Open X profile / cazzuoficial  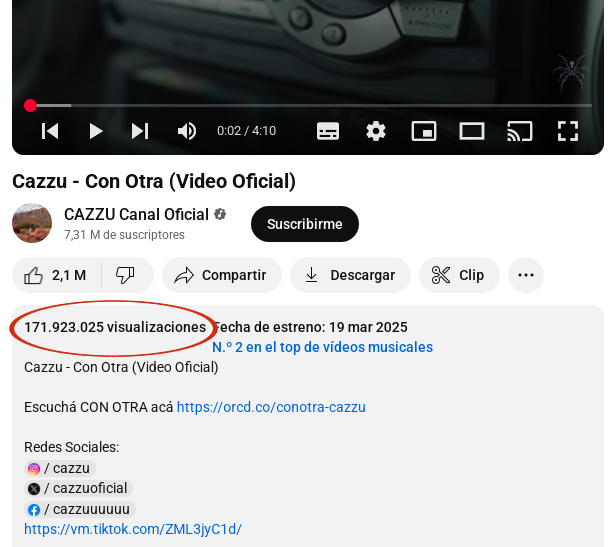coord(79,489)
